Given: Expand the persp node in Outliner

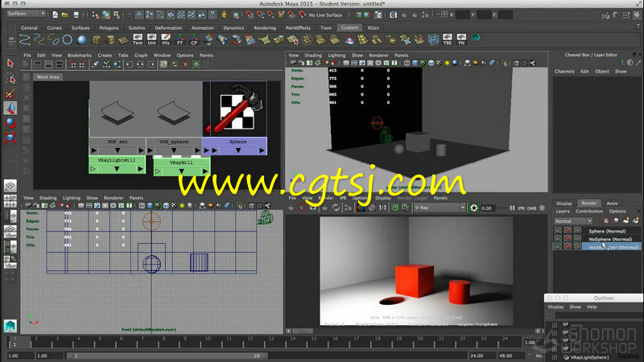Looking at the screenshot, I should coord(555,325).
